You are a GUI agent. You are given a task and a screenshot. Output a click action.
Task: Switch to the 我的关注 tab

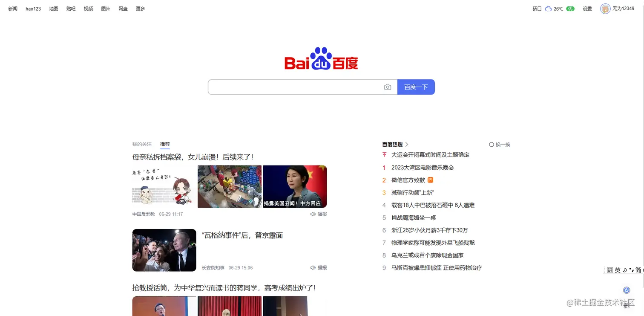(x=142, y=145)
